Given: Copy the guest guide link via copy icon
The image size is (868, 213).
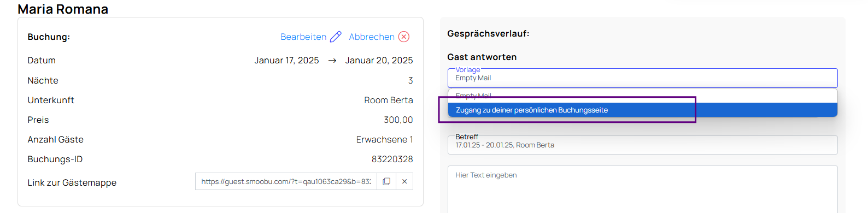Looking at the screenshot, I should point(386,181).
